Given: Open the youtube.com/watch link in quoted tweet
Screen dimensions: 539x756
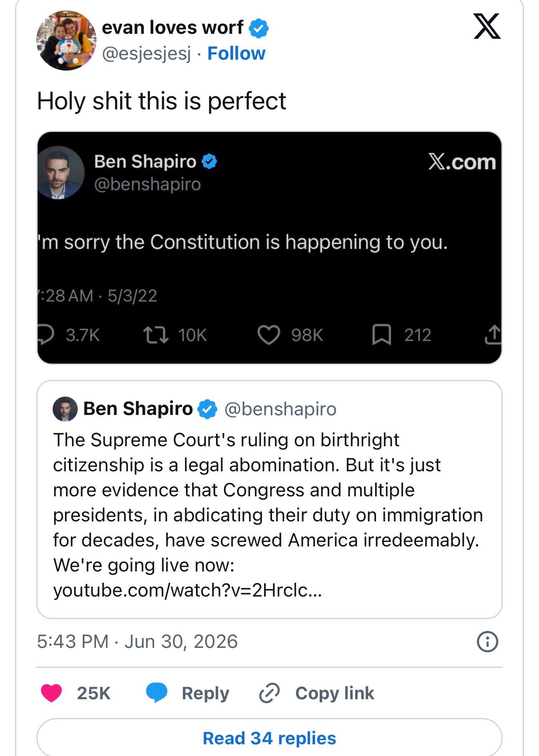Looking at the screenshot, I should (188, 590).
